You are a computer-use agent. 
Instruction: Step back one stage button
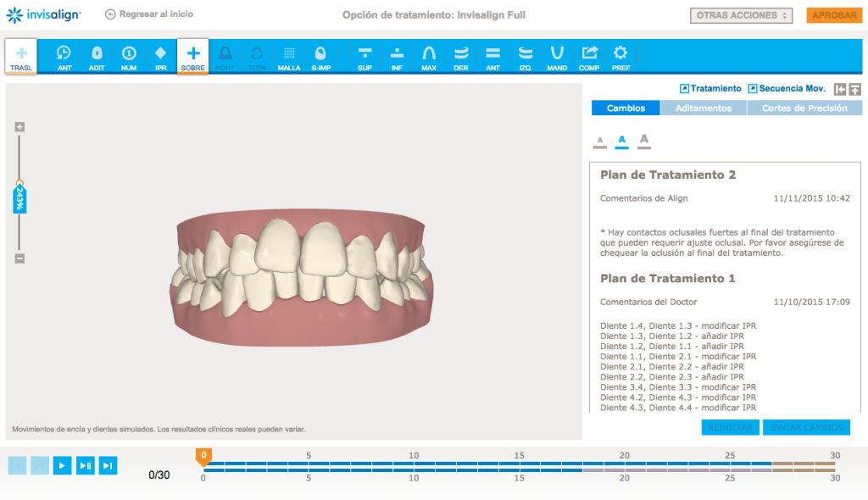(x=40, y=465)
